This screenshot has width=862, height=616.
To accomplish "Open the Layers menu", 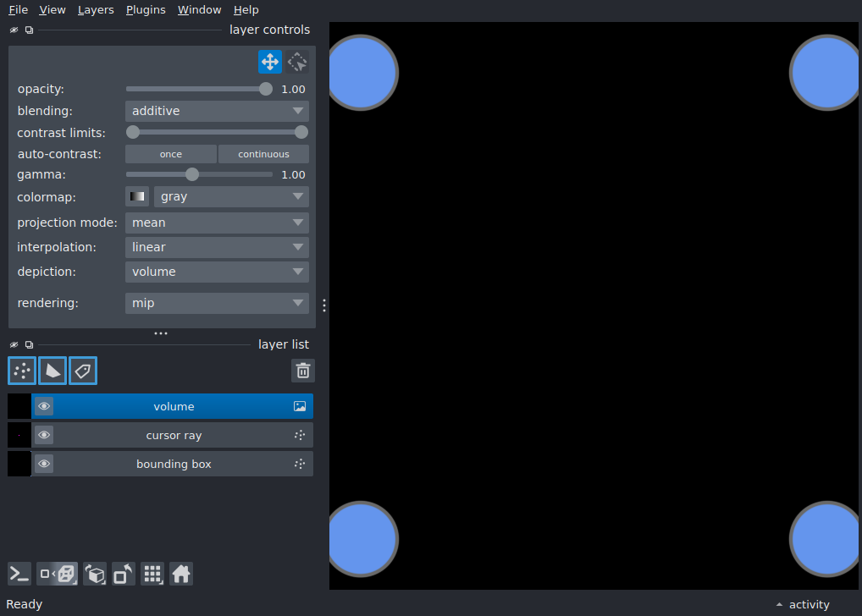I will pyautogui.click(x=96, y=10).
